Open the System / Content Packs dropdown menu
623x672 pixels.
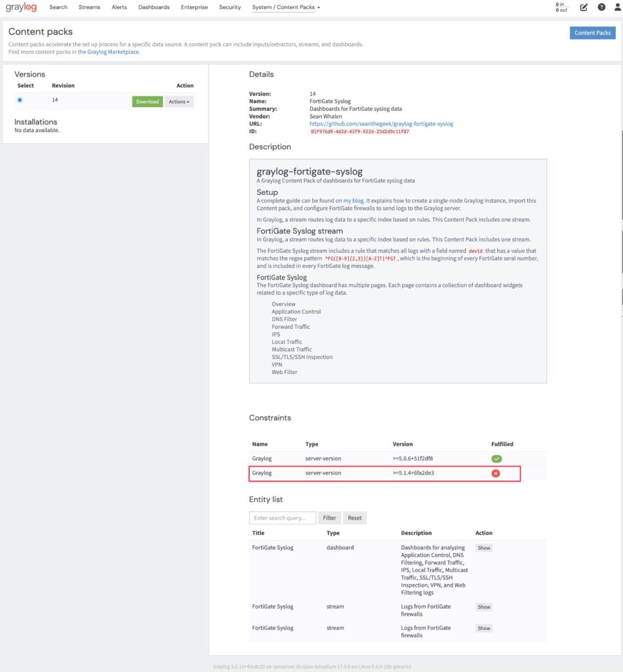(285, 7)
